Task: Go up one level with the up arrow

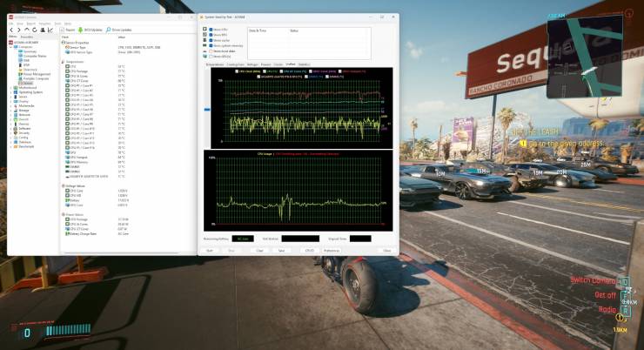Action: [27, 30]
